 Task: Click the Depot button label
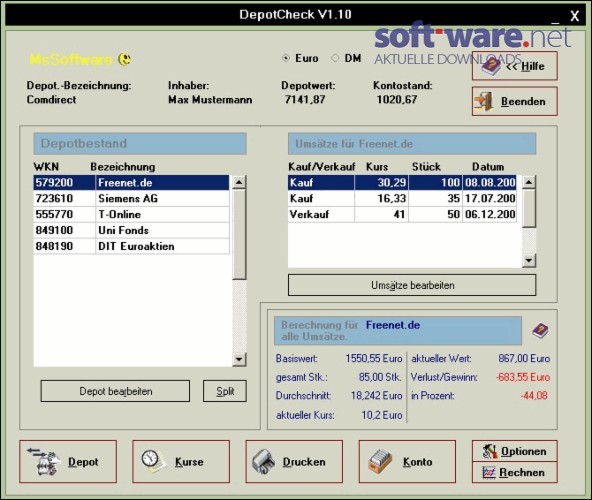point(83,461)
